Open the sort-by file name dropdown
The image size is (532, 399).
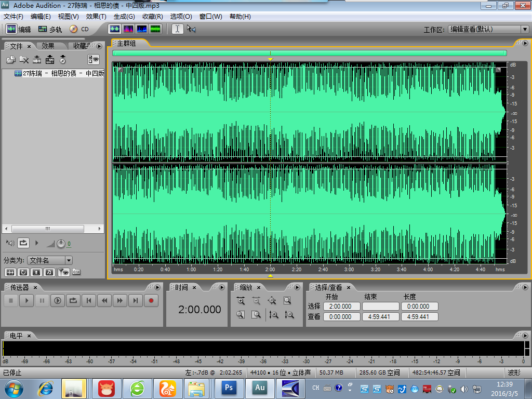point(50,260)
